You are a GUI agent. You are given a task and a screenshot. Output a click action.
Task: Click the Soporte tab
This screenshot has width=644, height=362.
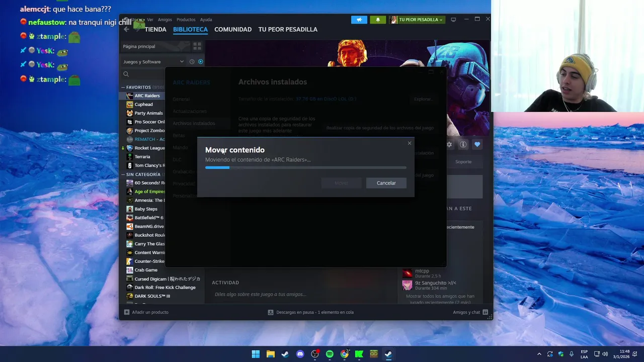[x=463, y=162]
